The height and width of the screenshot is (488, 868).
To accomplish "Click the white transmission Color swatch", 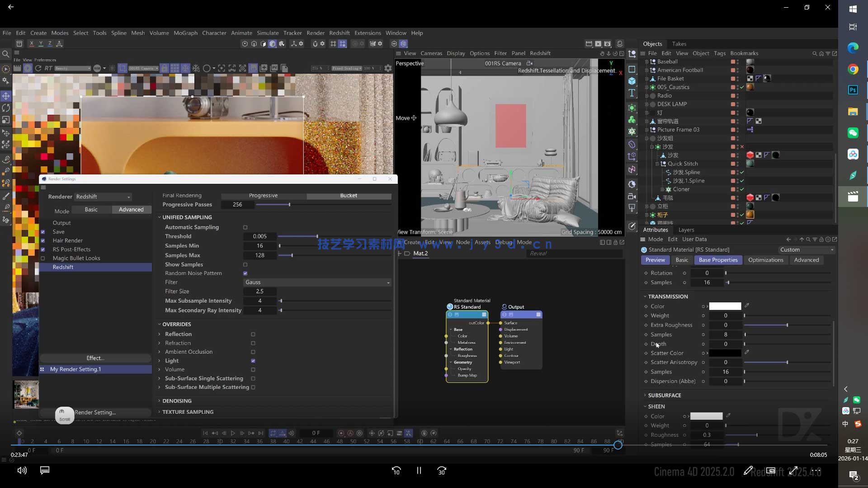I will 725,306.
